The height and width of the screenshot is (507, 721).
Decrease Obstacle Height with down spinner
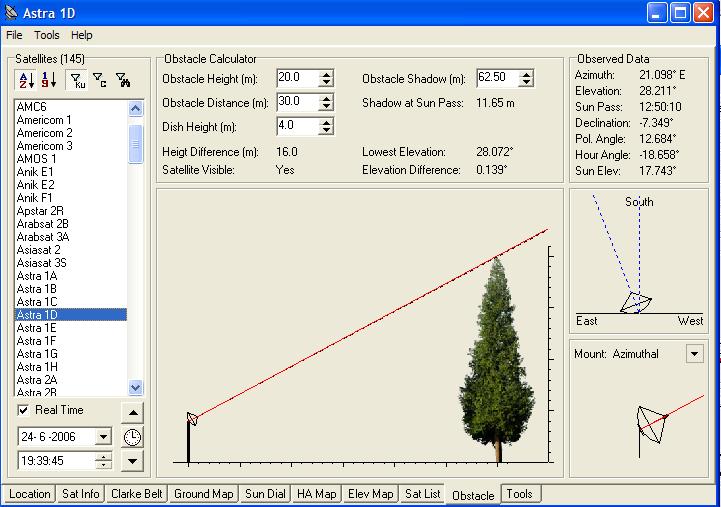(x=326, y=83)
